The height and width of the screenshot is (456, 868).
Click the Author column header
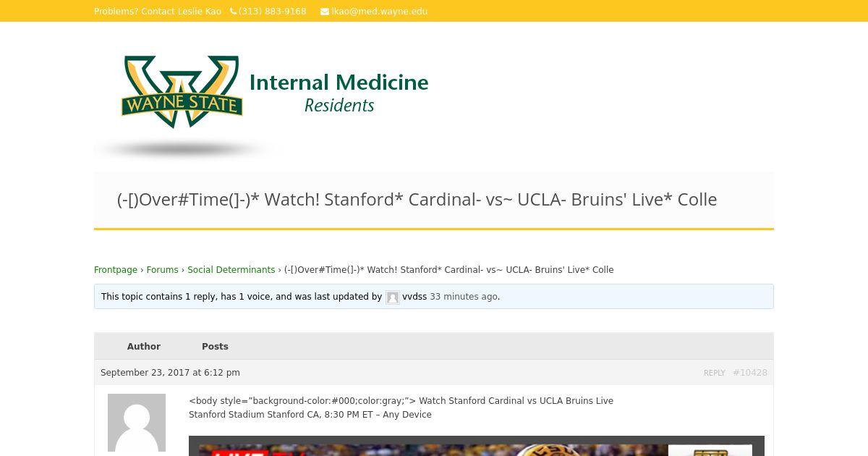(144, 347)
